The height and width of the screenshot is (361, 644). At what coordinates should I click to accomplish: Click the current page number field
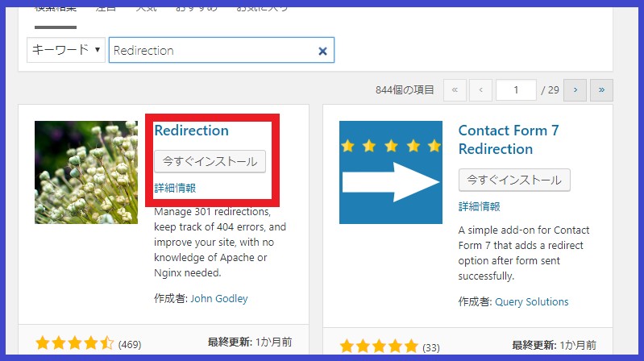(x=516, y=90)
